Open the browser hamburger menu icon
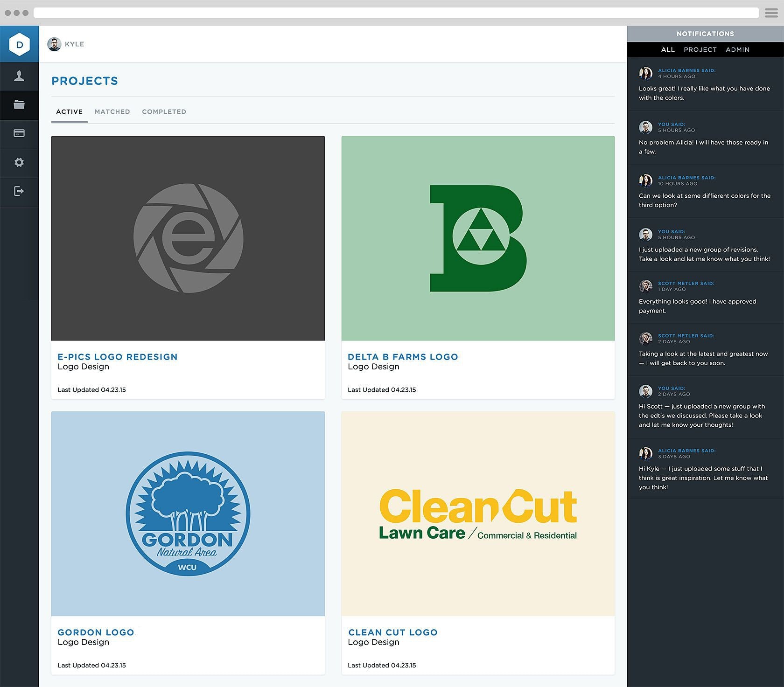This screenshot has height=687, width=784. [771, 13]
